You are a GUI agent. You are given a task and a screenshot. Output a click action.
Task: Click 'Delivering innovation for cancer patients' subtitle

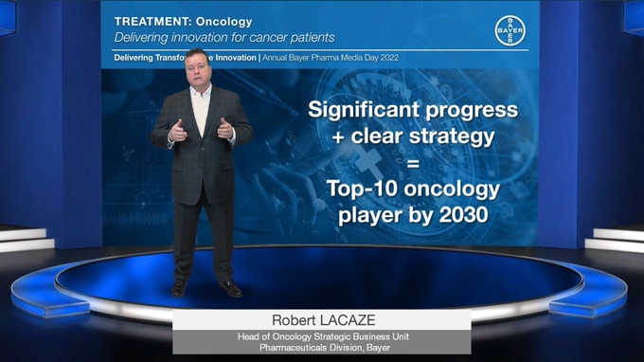(x=224, y=37)
